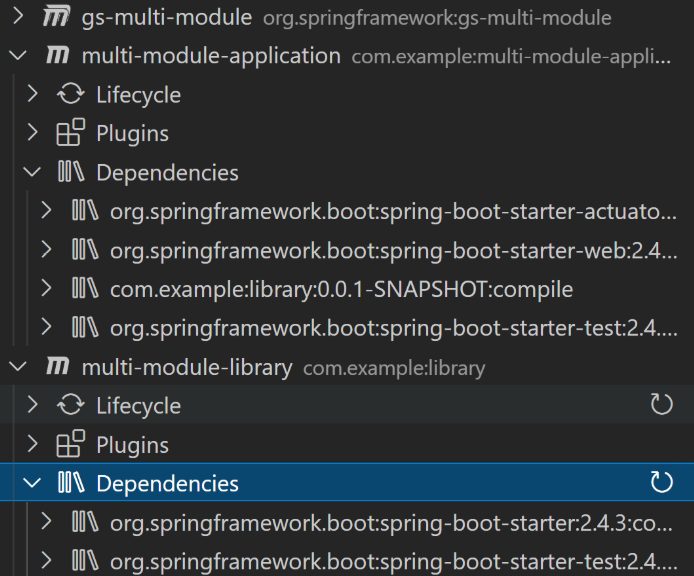Expand Lifecycle under multi-module-library
The image size is (694, 576).
coord(32,405)
